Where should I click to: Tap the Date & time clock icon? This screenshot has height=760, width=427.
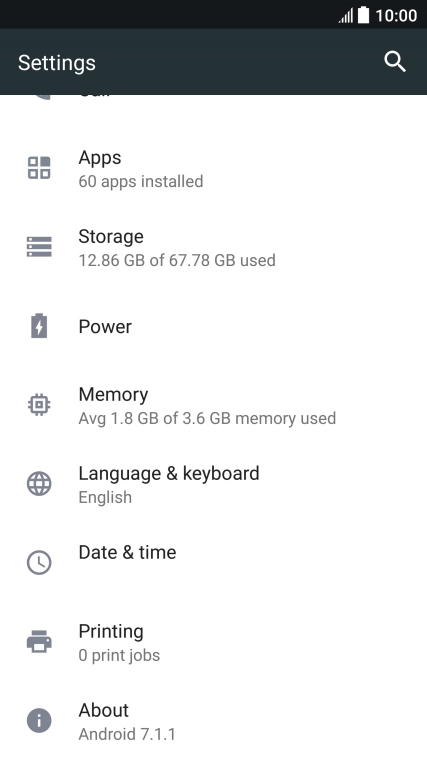pos(39,562)
